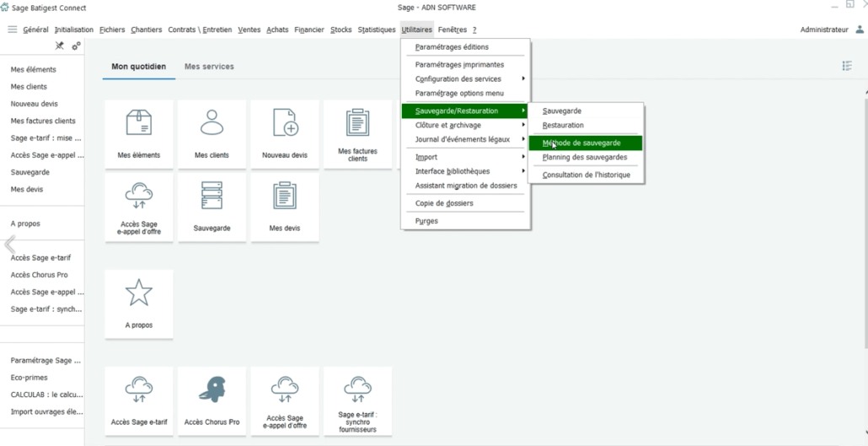Open the Mes devis clipboard tile
The width and height of the screenshot is (868, 446).
tap(285, 207)
